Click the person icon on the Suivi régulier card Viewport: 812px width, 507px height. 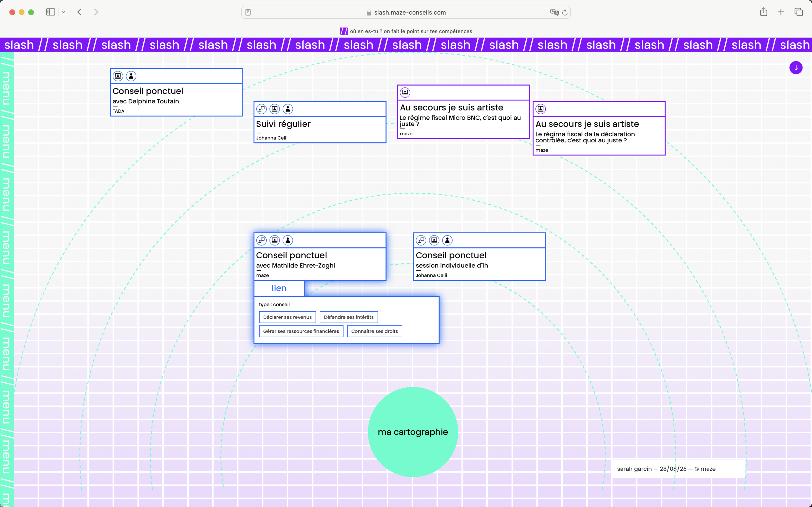(x=288, y=109)
